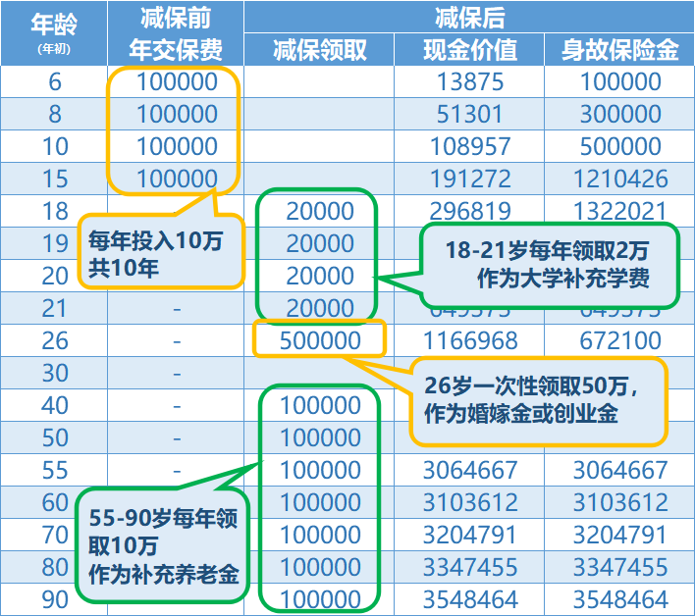This screenshot has height=616, width=695.
Task: Click 3064667 in the 现金价值 column
Action: 470,470
